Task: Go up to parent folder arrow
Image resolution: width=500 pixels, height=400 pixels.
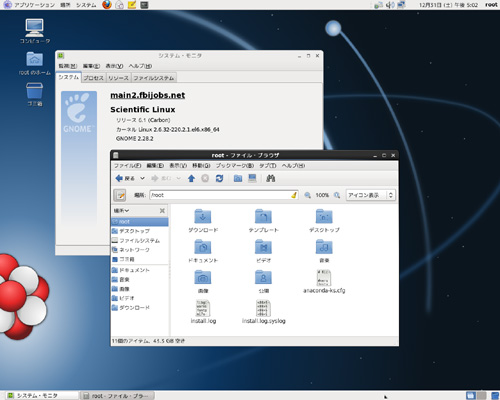Action: pos(191,178)
